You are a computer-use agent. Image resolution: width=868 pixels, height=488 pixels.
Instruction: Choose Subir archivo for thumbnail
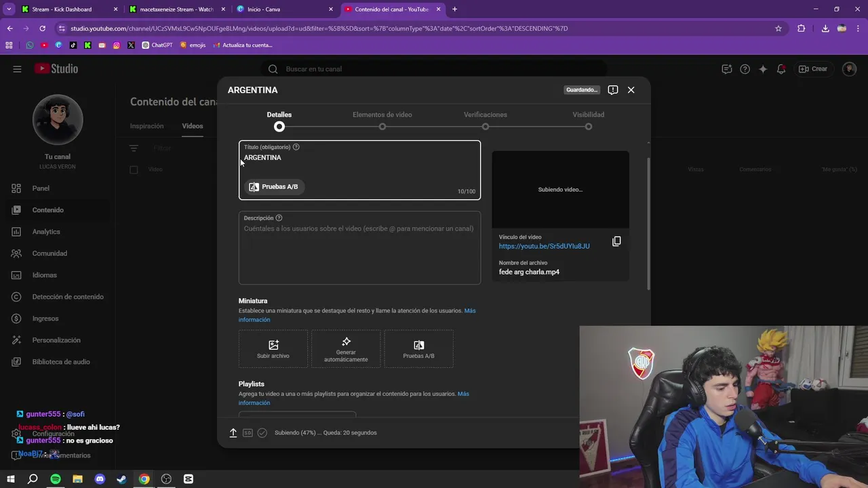(273, 349)
